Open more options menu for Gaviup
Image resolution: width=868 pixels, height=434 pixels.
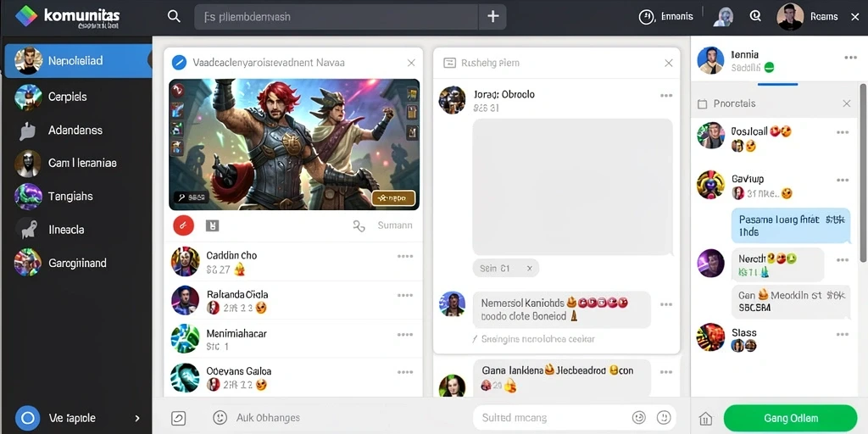[x=843, y=180]
